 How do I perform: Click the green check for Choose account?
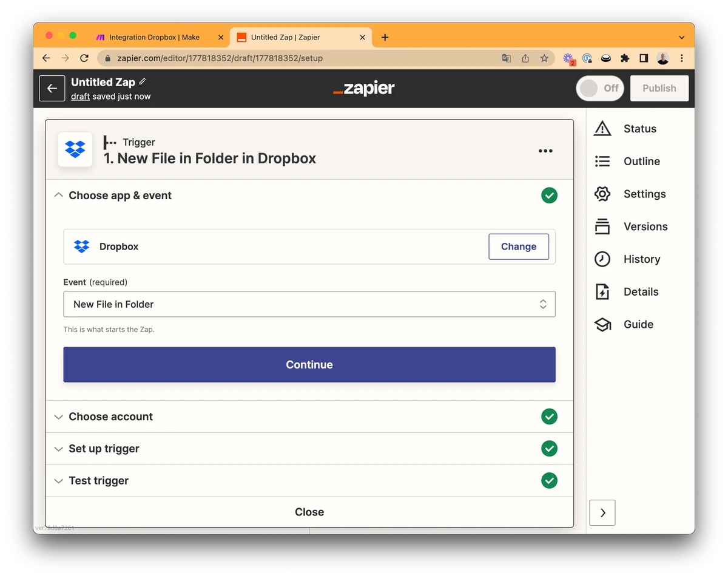point(549,416)
